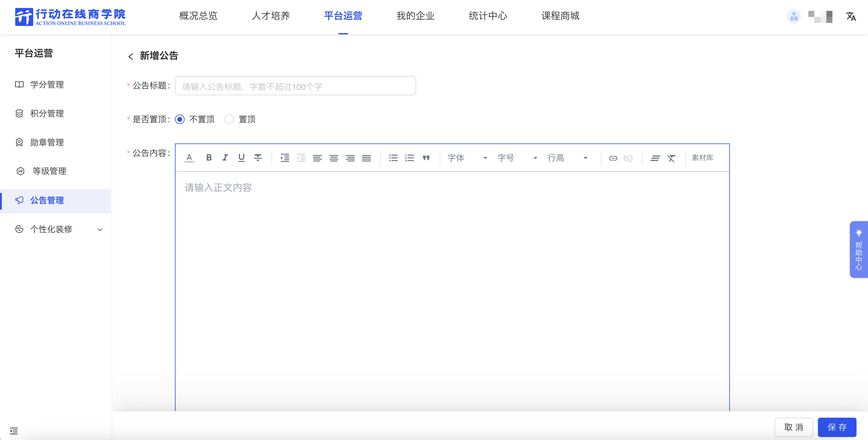This screenshot has height=440, width=868.
Task: Decrease indent of paragraph
Action: pos(301,158)
